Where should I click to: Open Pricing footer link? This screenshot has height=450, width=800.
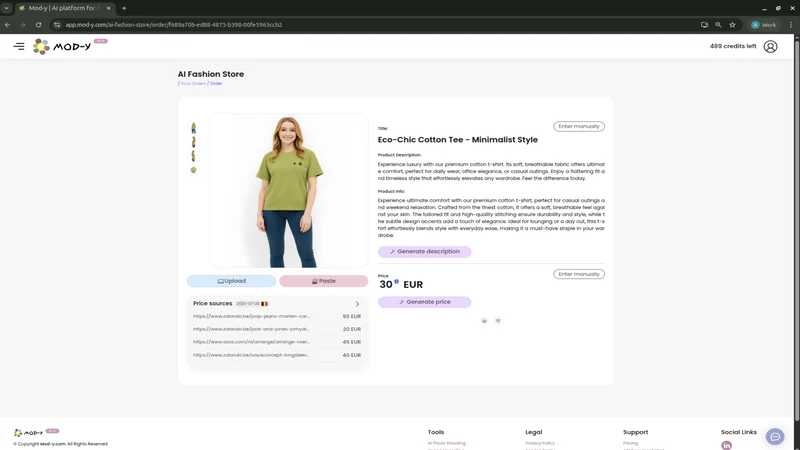point(630,443)
